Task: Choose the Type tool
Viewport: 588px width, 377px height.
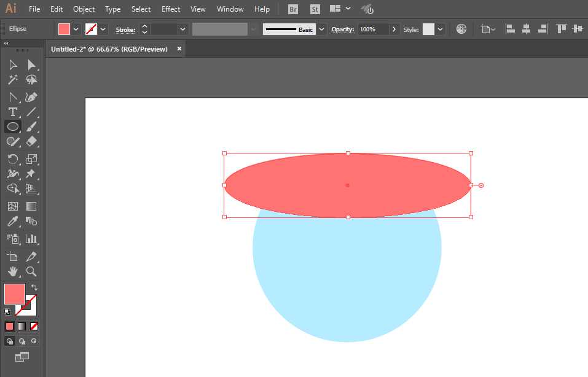Action: tap(13, 112)
